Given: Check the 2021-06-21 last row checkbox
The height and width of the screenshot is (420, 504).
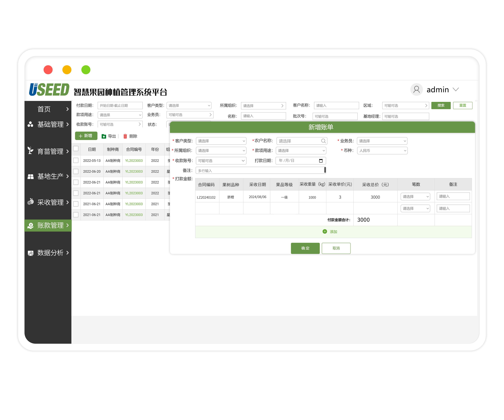Looking at the screenshot, I should pyautogui.click(x=76, y=215).
